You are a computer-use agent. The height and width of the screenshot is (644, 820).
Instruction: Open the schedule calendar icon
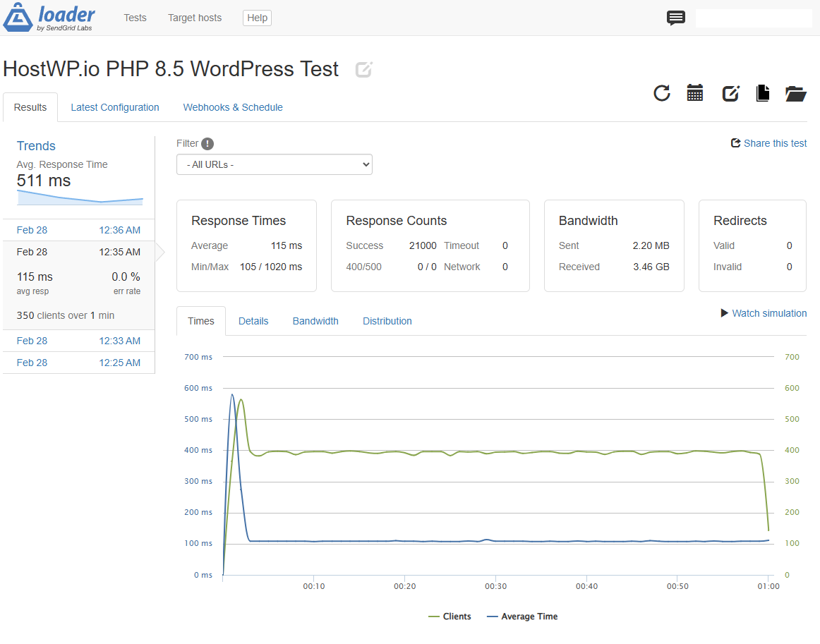click(695, 93)
